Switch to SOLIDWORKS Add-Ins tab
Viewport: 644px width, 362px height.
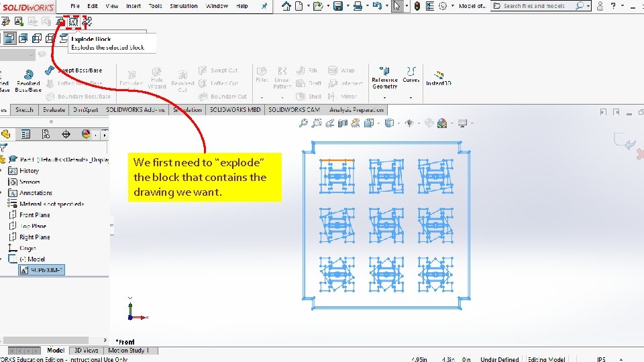(x=135, y=109)
